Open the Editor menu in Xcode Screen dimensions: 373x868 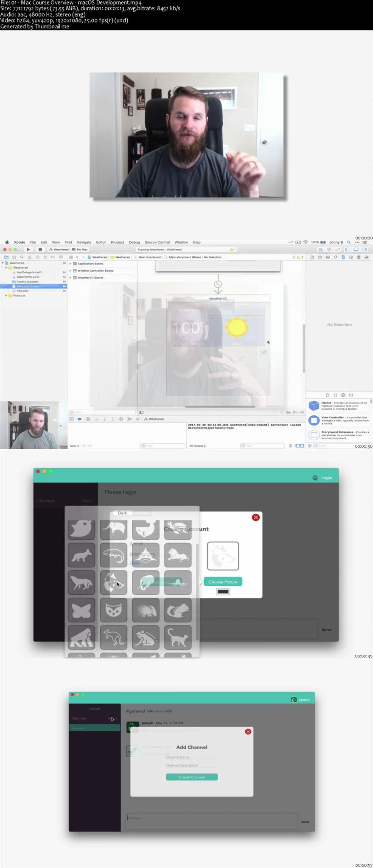[101, 242]
